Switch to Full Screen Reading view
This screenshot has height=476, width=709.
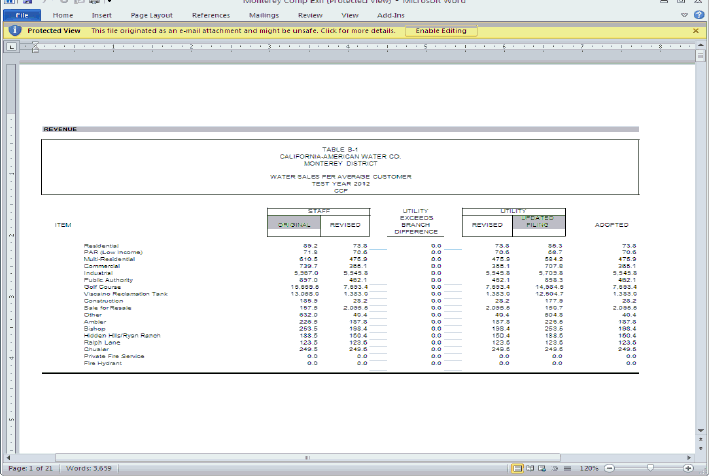click(x=530, y=468)
